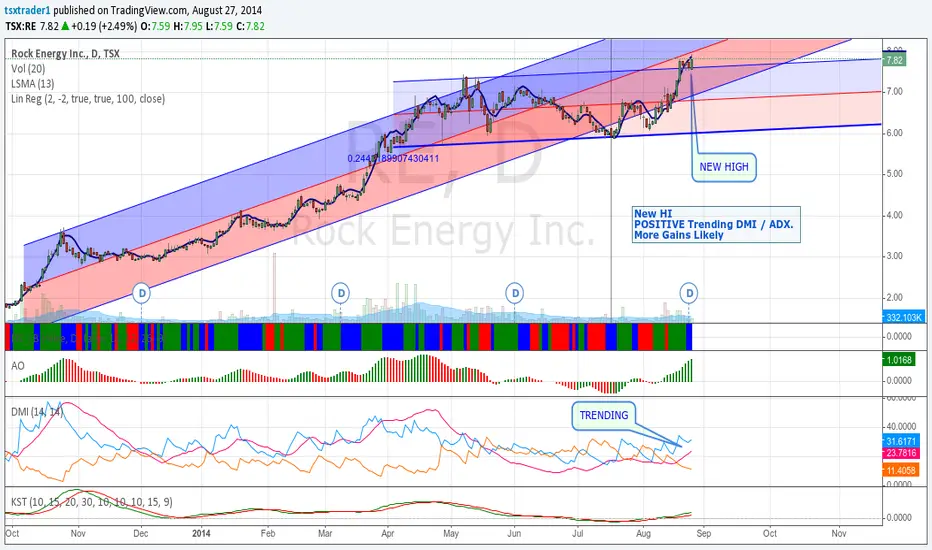Click the Oct label at the axis start
The image size is (932, 550).
[x=12, y=533]
